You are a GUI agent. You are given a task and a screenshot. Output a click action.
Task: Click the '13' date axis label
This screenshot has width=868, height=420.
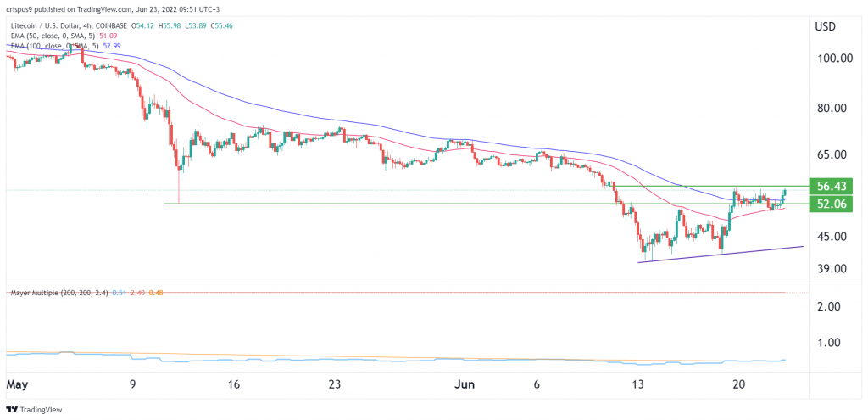pos(637,384)
